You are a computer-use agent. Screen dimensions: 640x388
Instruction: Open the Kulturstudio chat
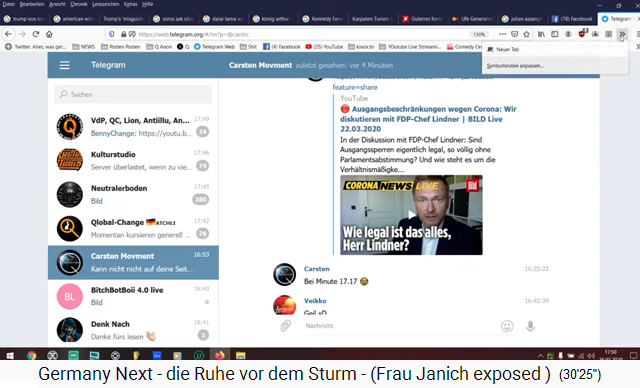click(133, 160)
